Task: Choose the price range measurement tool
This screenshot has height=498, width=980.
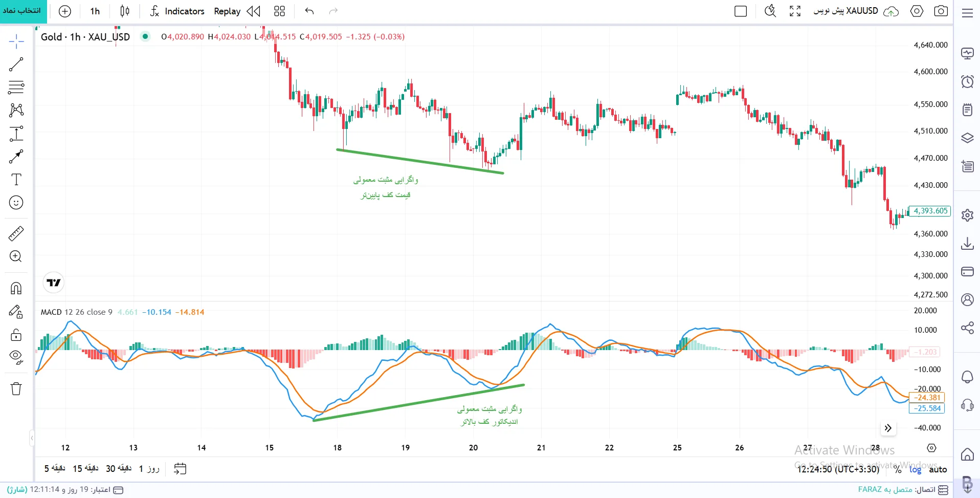Action: coord(16,134)
